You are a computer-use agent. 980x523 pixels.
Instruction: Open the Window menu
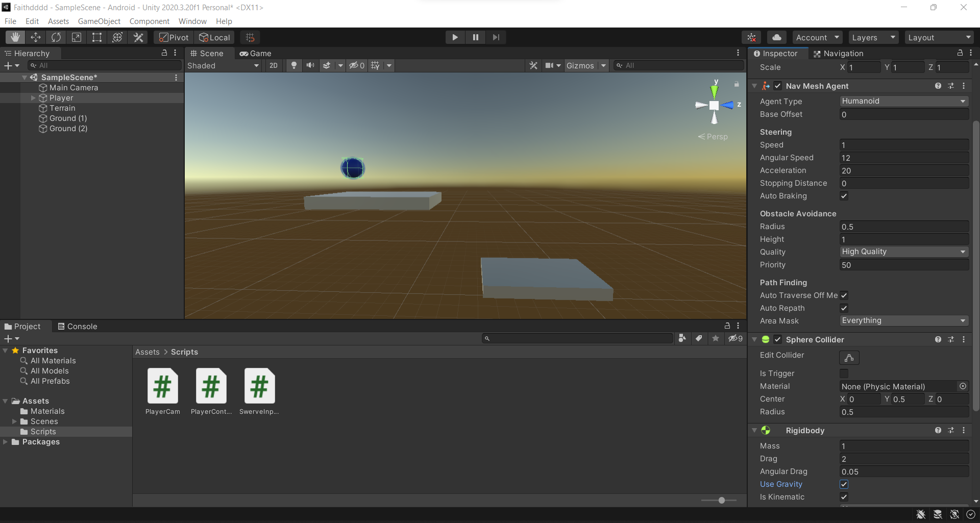click(192, 21)
